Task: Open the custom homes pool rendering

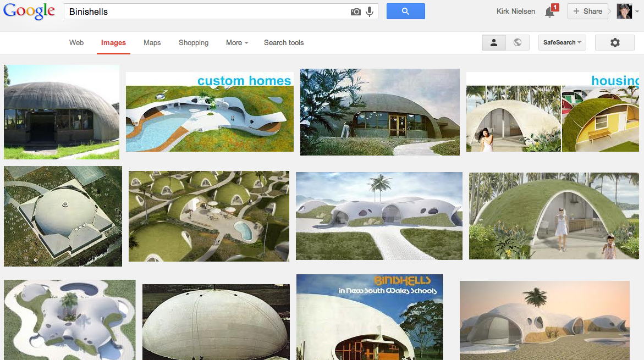Action: pyautogui.click(x=210, y=112)
